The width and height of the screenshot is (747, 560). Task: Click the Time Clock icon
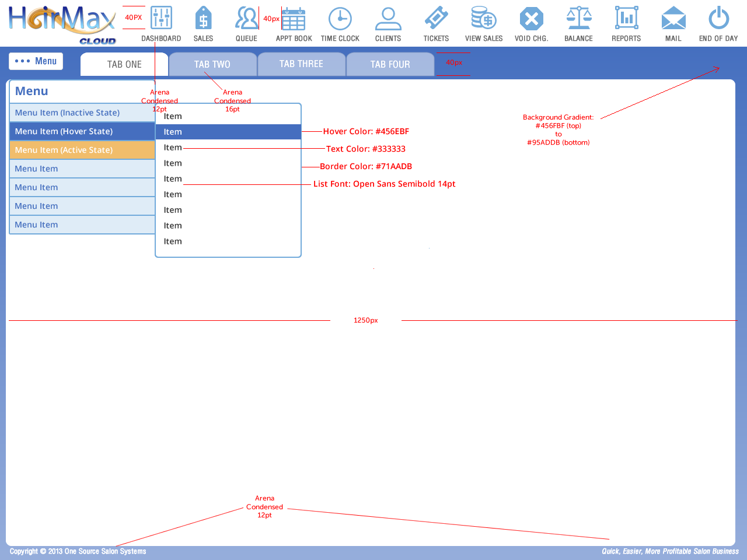[x=340, y=19]
